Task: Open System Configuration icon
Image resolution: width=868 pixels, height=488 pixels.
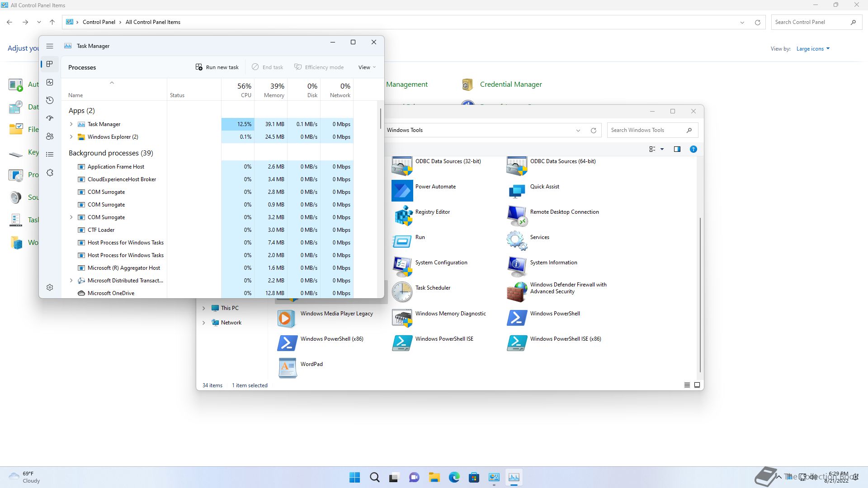Action: [402, 266]
